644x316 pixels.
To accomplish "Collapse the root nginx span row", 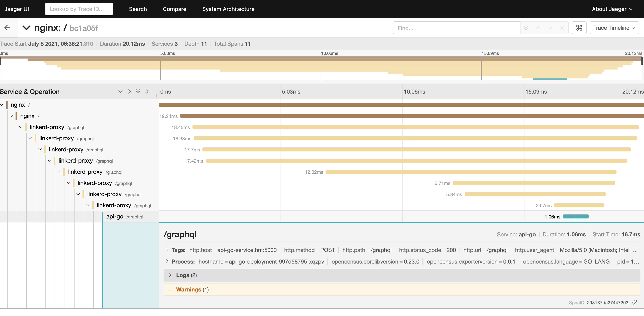I will (2, 105).
